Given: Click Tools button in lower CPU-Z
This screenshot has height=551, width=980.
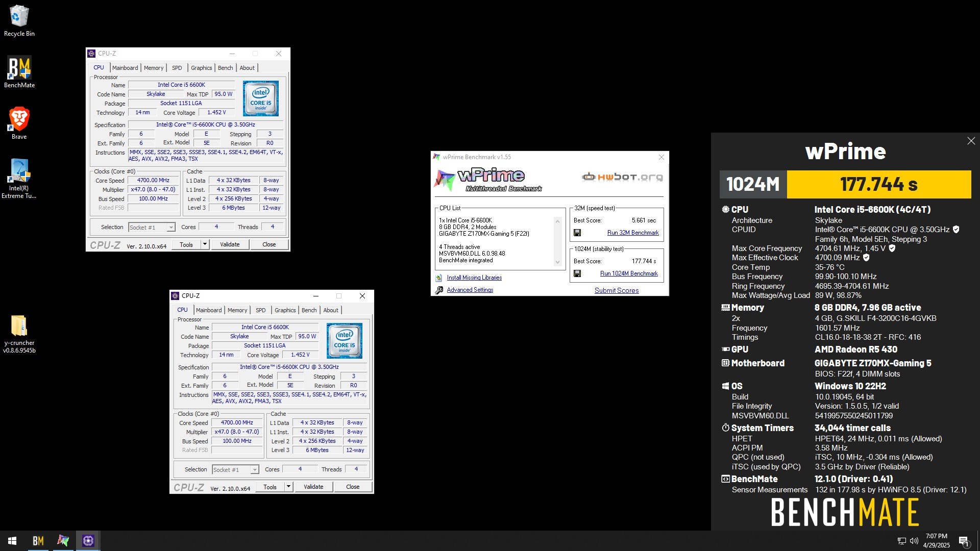Looking at the screenshot, I should pyautogui.click(x=270, y=487).
